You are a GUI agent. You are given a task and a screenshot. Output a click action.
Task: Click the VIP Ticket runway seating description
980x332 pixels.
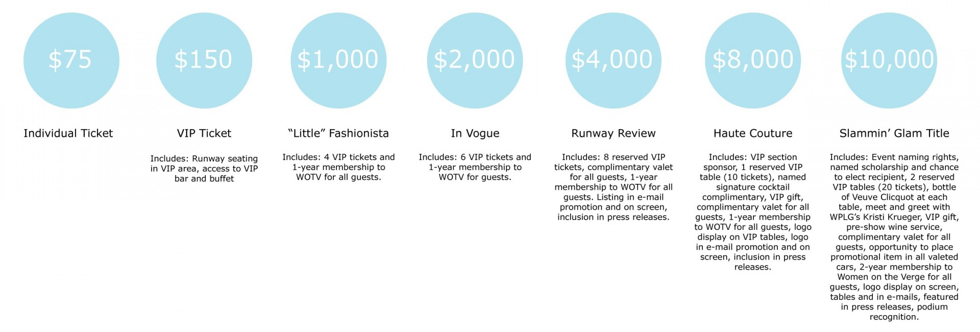click(204, 169)
